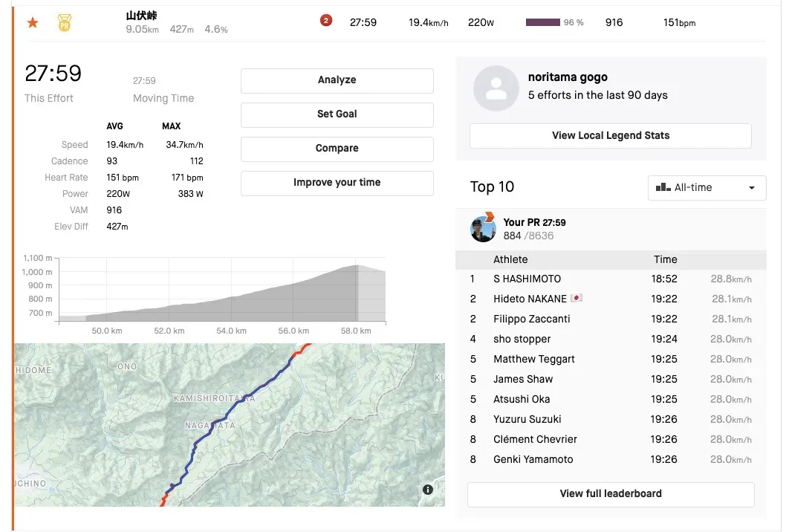
Task: Open S HASHIMOTO's leaderboard entry
Action: (x=527, y=279)
